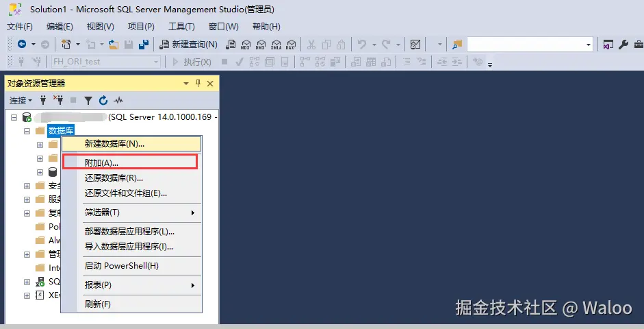
Task: Open the 工具(T) menu
Action: point(181,26)
